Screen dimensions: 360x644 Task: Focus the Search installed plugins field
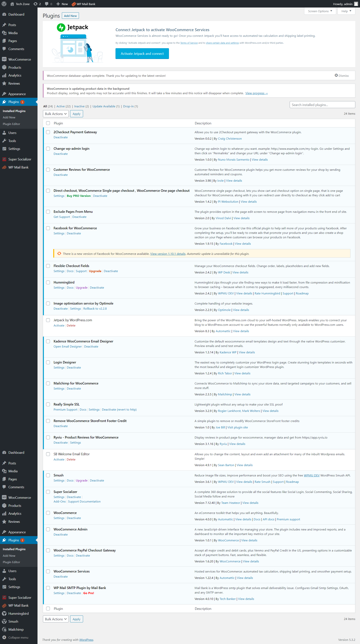pyautogui.click(x=322, y=105)
